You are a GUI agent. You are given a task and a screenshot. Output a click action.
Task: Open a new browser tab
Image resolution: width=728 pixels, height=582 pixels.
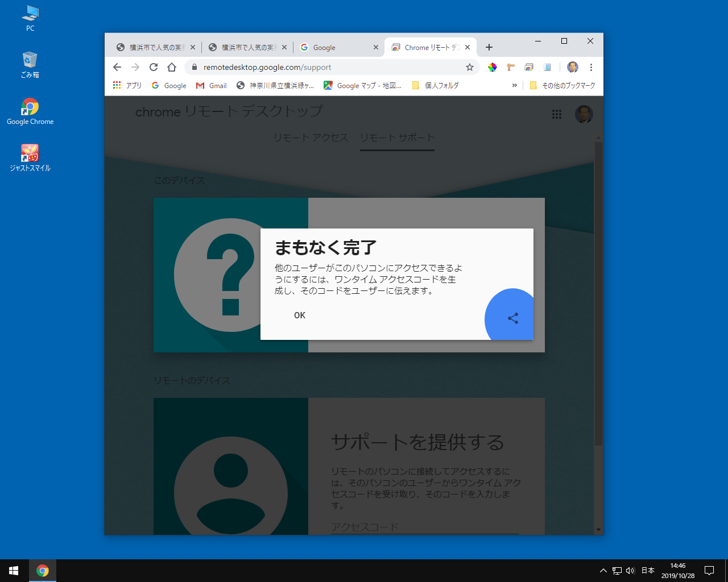click(x=489, y=47)
